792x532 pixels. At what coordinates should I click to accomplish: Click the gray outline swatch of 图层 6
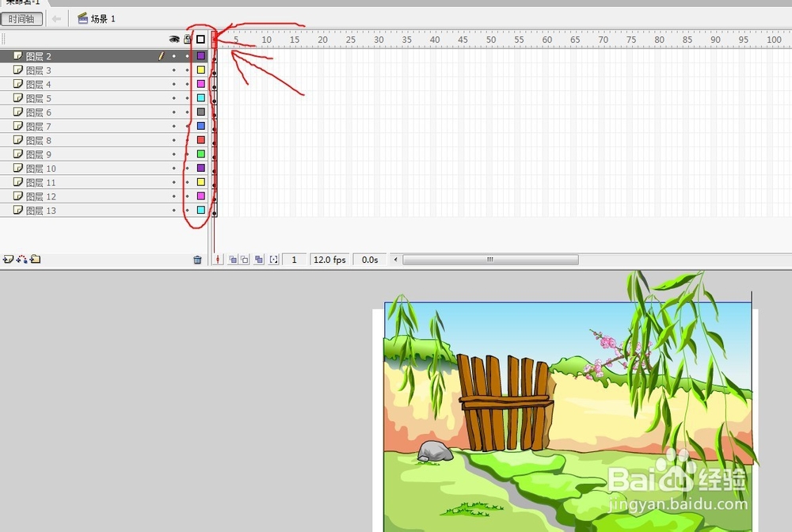pos(201,112)
